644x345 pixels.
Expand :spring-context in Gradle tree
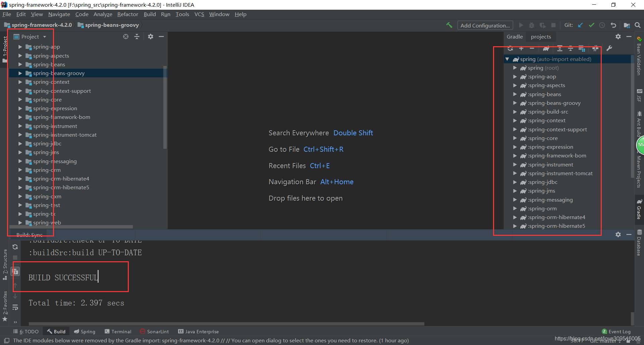tap(515, 121)
